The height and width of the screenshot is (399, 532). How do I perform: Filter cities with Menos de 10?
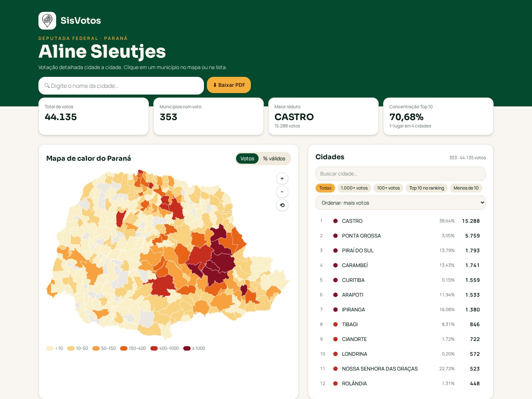(466, 188)
